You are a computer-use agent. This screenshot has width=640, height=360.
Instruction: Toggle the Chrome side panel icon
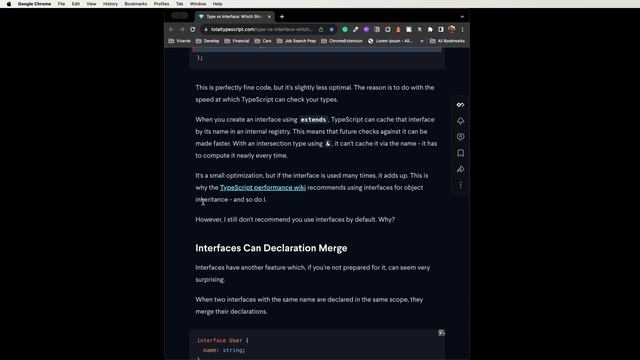[441, 29]
